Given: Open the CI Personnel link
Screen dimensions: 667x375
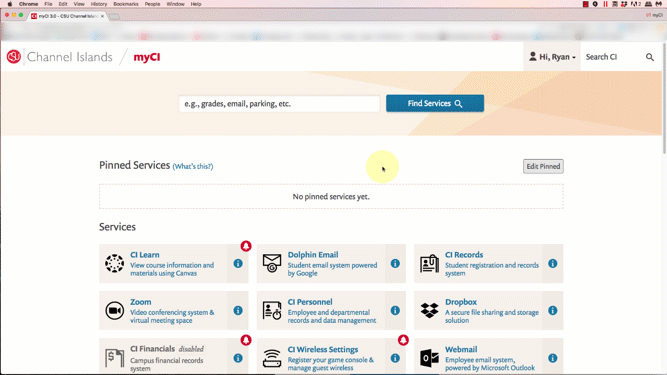Looking at the screenshot, I should pos(310,302).
